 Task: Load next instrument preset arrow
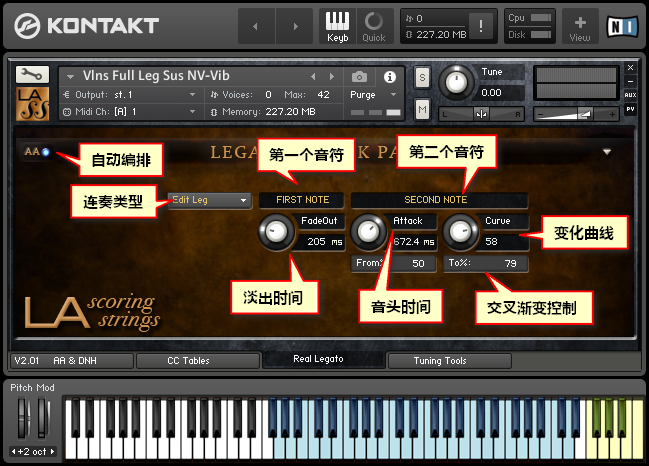pos(332,77)
